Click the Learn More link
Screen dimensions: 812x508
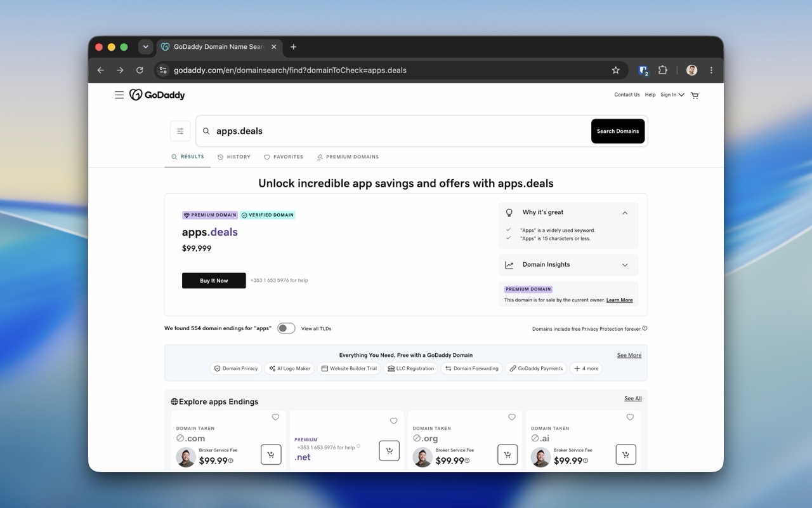point(619,300)
